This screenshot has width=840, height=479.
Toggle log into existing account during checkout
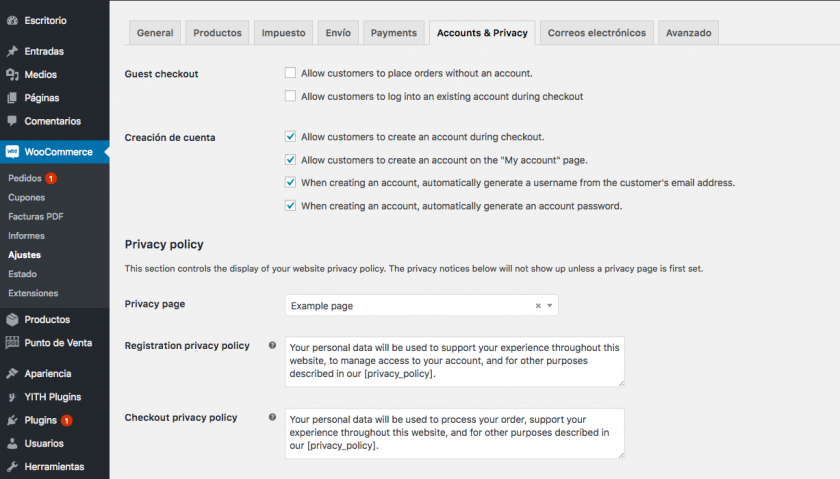pos(290,96)
